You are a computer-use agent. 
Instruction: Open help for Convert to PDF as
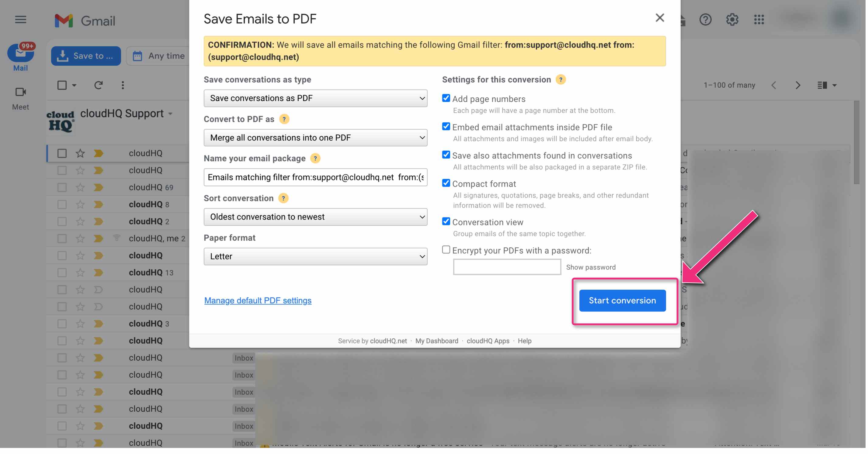(284, 119)
